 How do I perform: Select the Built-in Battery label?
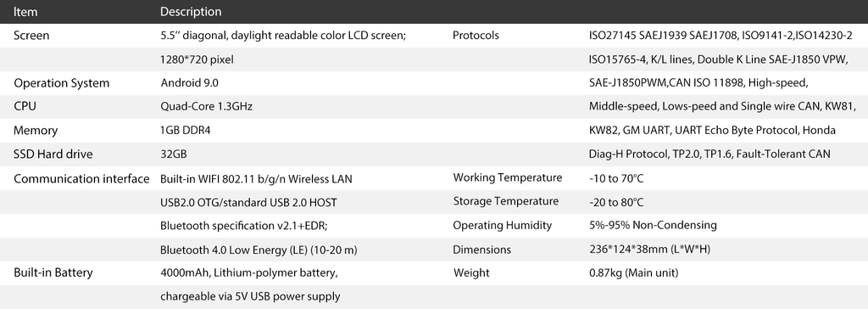click(53, 272)
